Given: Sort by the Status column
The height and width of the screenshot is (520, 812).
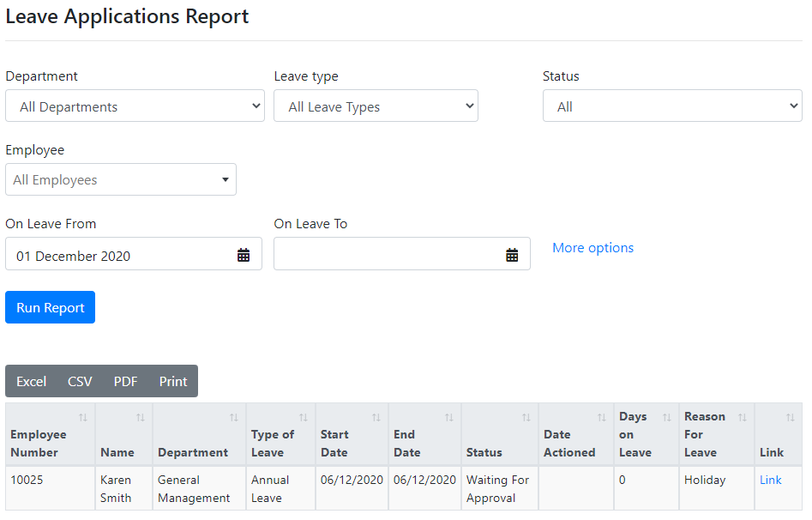Looking at the screenshot, I should click(526, 417).
